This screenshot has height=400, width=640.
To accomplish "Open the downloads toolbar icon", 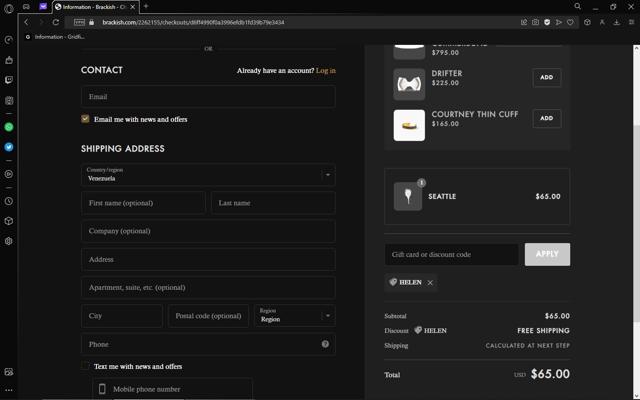I will [x=617, y=22].
